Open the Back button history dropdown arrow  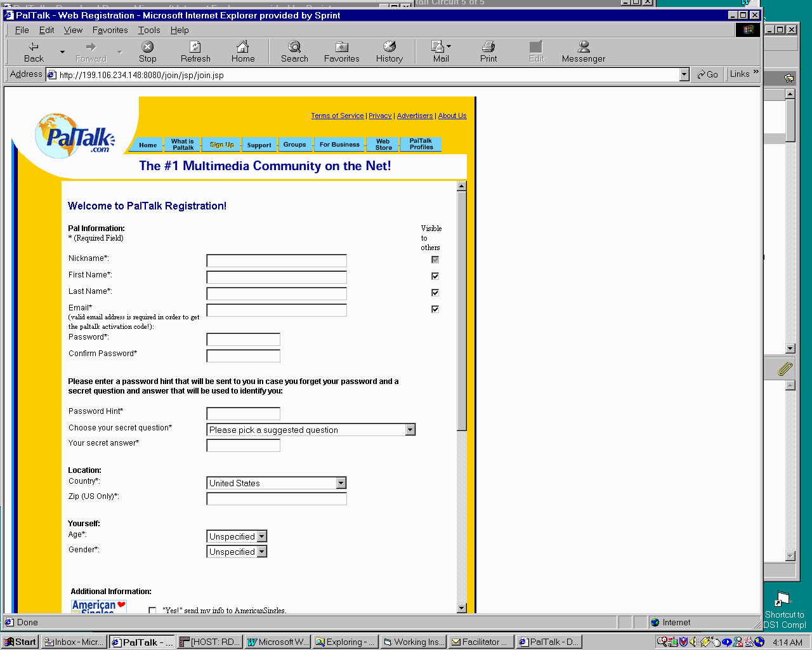(x=62, y=52)
